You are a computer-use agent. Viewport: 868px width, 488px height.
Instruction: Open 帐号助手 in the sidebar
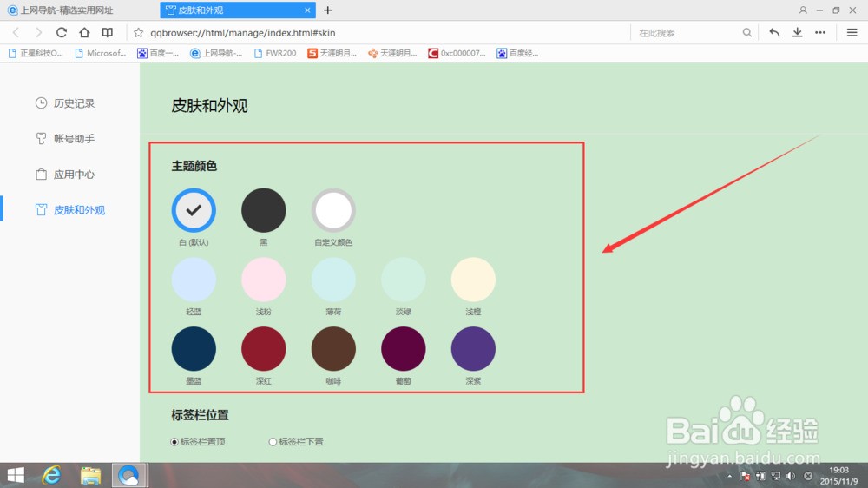(65, 138)
